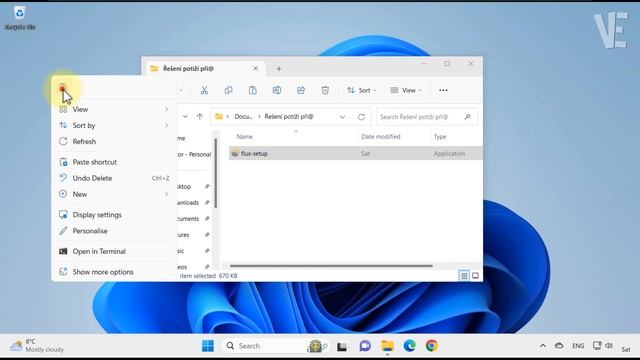Switch to Large icons view in status bar

click(476, 276)
